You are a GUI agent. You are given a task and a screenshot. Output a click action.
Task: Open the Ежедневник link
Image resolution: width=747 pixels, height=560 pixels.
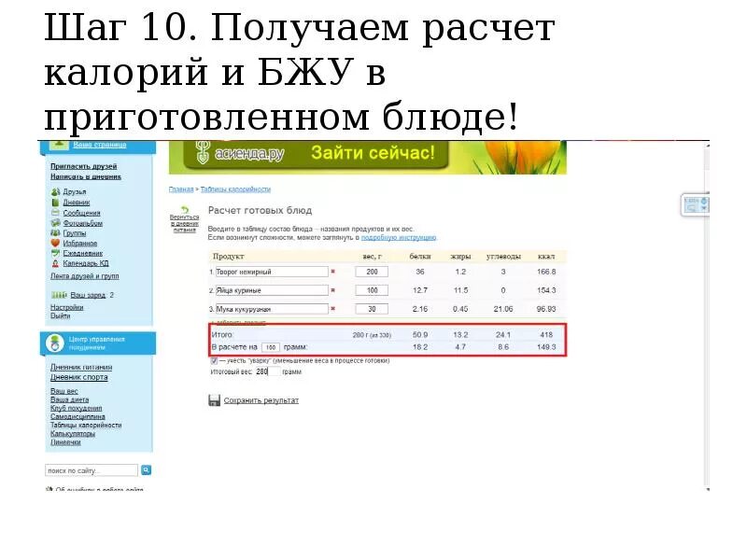click(83, 253)
